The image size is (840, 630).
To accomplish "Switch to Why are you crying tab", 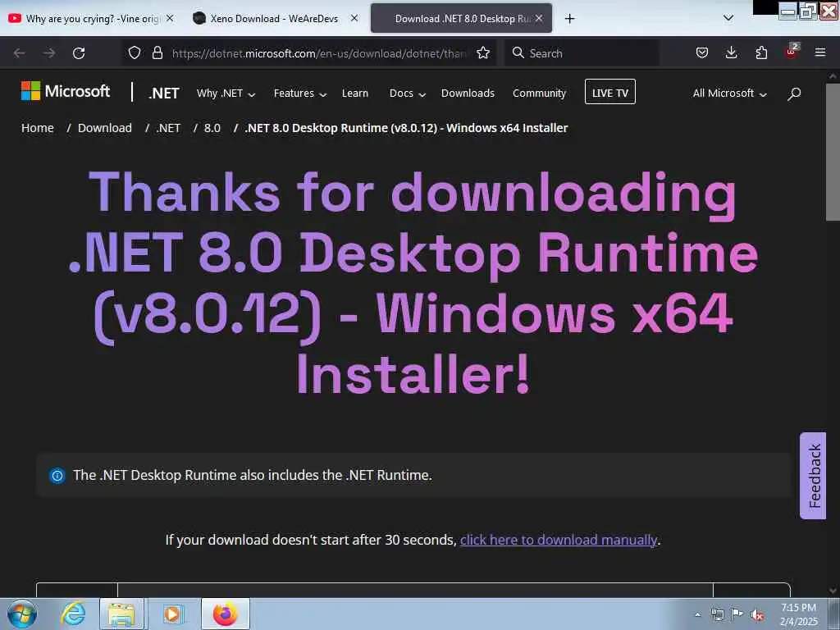I will pos(92,19).
